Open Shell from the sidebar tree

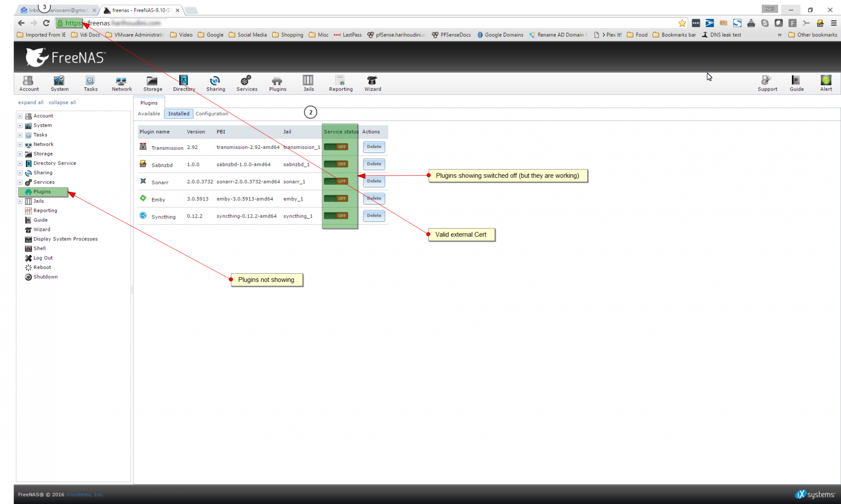pos(39,248)
